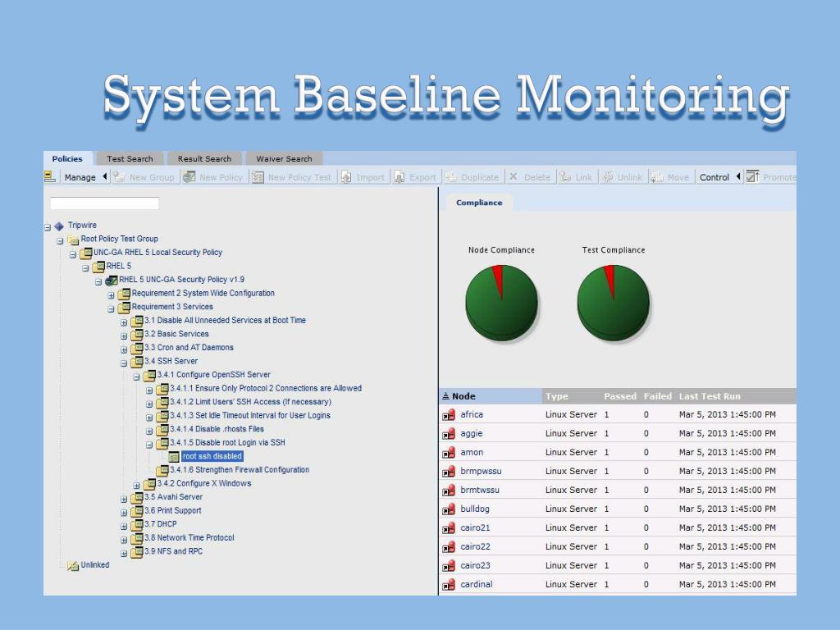Click the Unlink toolbar icon
Screen dimensions: 840x630
pos(608,177)
